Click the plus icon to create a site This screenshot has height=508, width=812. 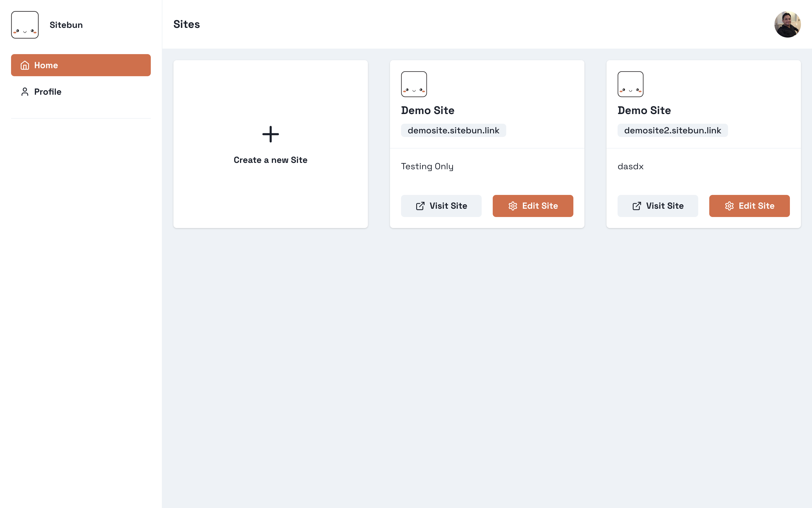(271, 134)
